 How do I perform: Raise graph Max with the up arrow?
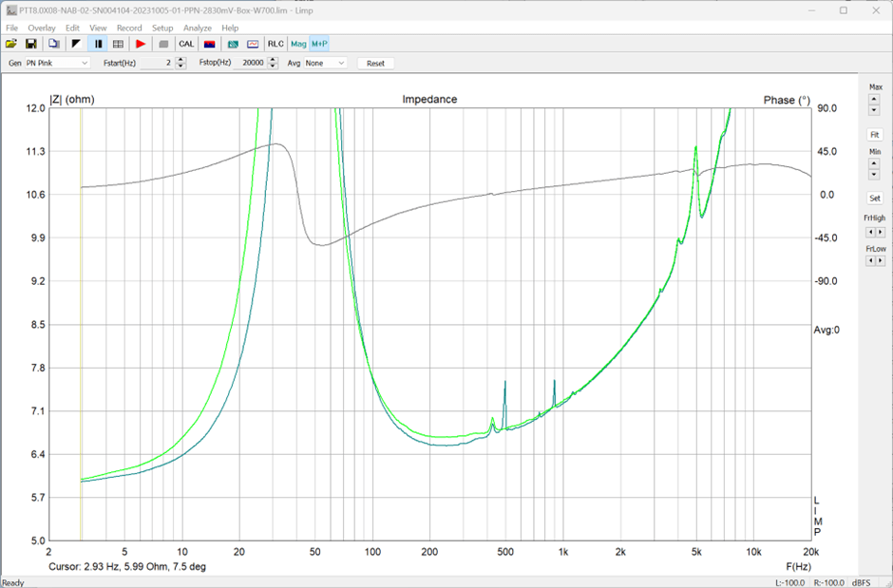(x=874, y=99)
